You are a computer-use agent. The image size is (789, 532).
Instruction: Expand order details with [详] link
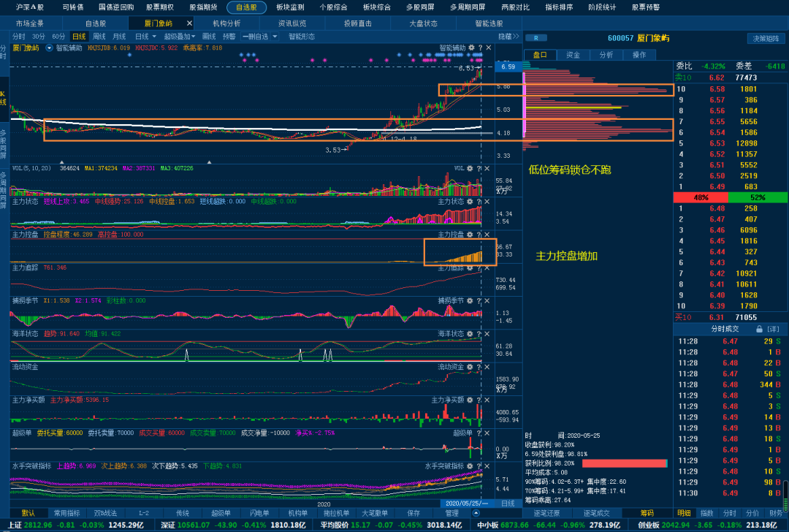pyautogui.click(x=773, y=329)
